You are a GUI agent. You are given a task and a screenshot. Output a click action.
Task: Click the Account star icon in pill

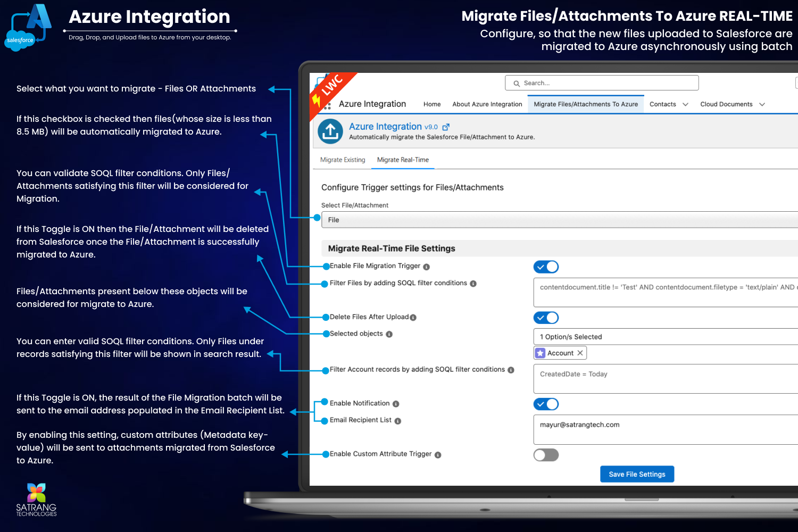coord(541,353)
